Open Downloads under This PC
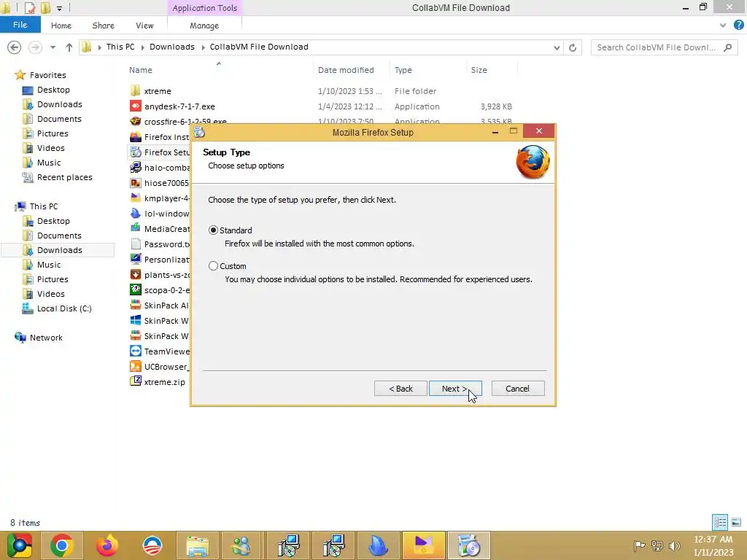The image size is (747, 560). pos(60,250)
